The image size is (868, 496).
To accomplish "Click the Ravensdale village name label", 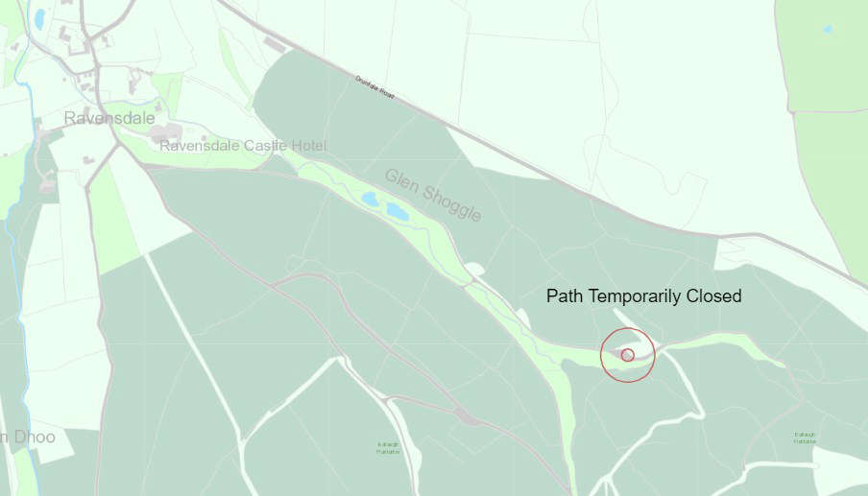I will [109, 118].
